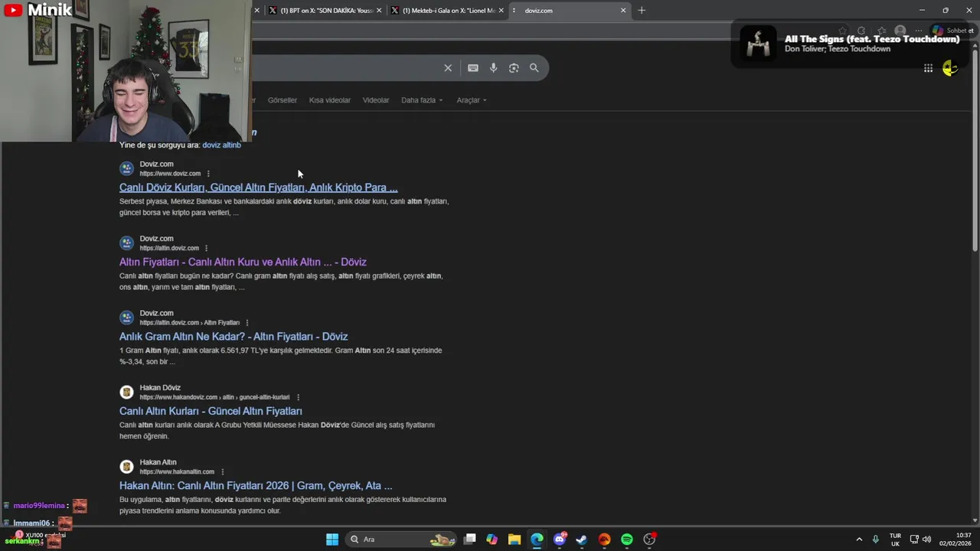Open File Explorer from the taskbar
Screen dimensions: 980x551
514,540
